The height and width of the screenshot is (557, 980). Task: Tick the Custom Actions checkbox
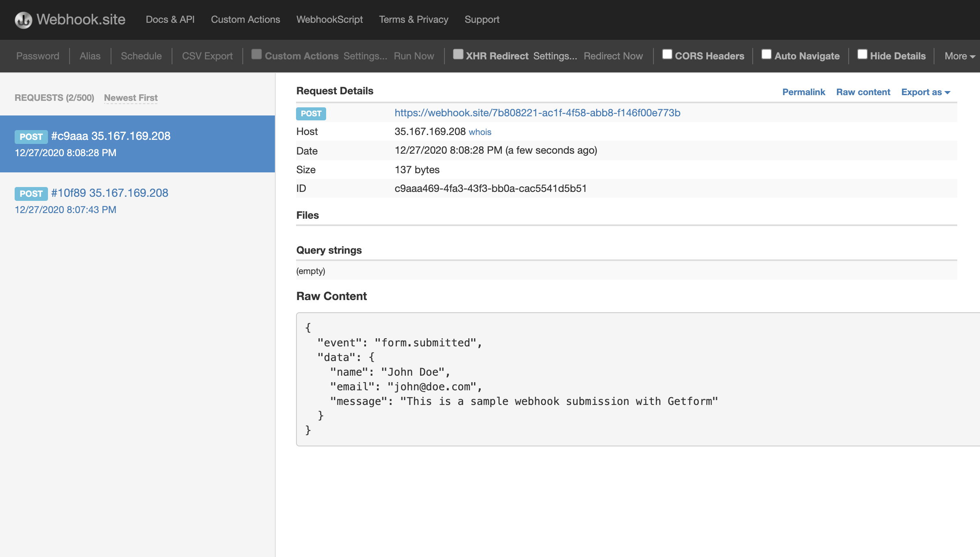256,54
